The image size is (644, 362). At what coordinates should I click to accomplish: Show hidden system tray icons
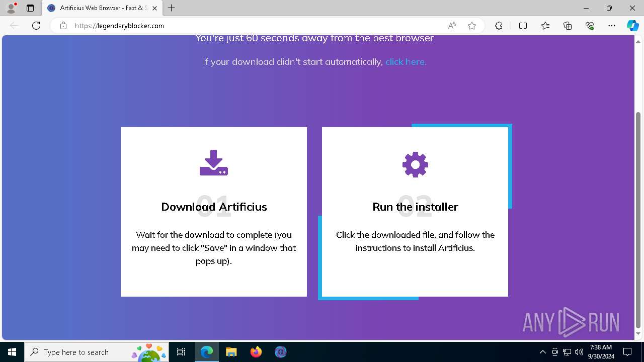(542, 352)
